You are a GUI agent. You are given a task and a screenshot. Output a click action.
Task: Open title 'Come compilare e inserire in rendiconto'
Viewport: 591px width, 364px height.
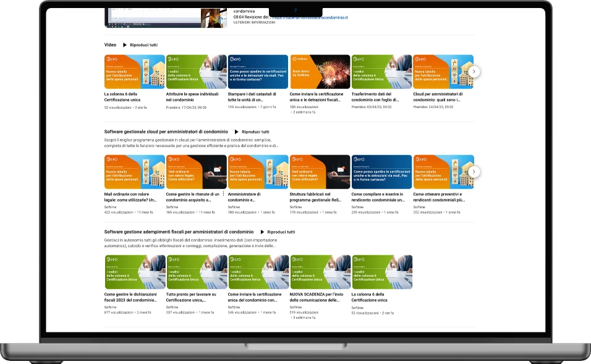[378, 197]
